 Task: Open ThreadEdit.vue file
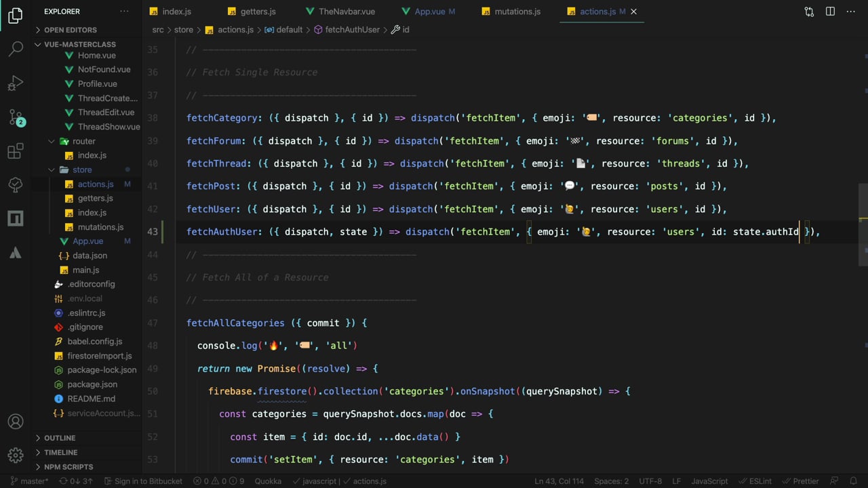[106, 113]
